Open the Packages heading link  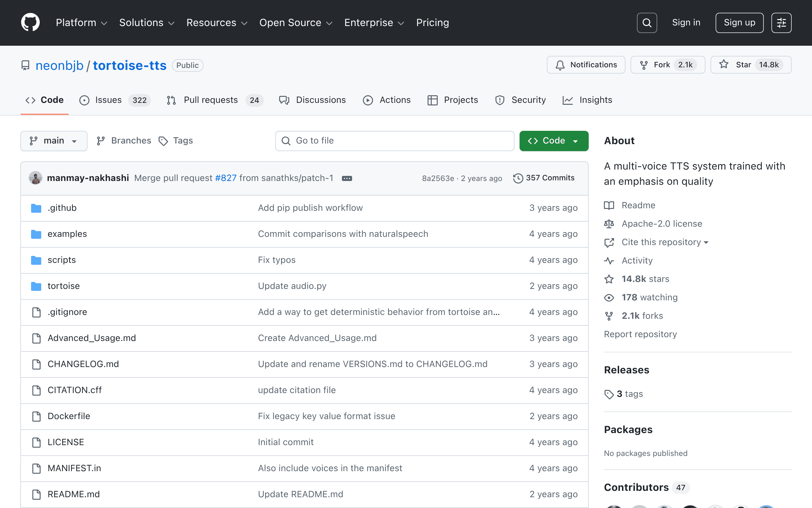tap(628, 430)
